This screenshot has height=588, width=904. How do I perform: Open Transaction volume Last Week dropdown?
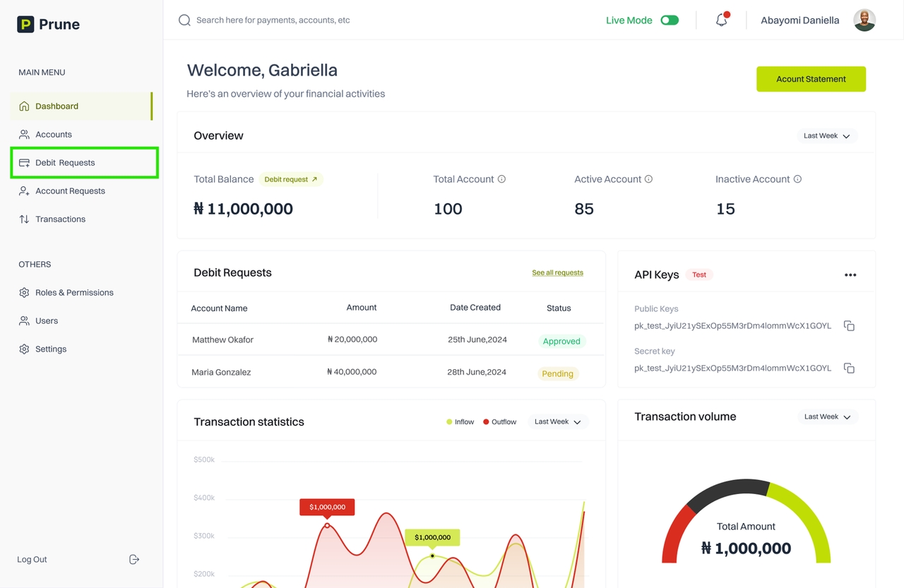click(x=827, y=417)
